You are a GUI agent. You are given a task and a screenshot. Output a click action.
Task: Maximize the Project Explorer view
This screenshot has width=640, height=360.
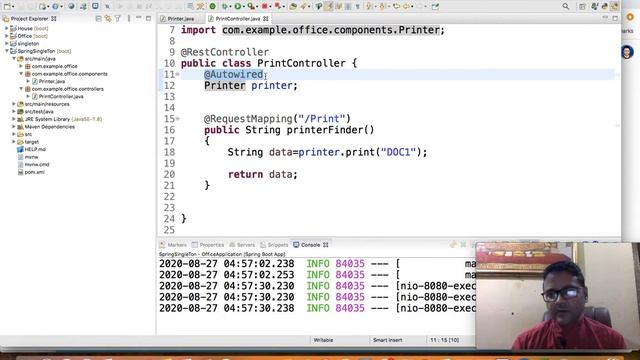(x=149, y=19)
